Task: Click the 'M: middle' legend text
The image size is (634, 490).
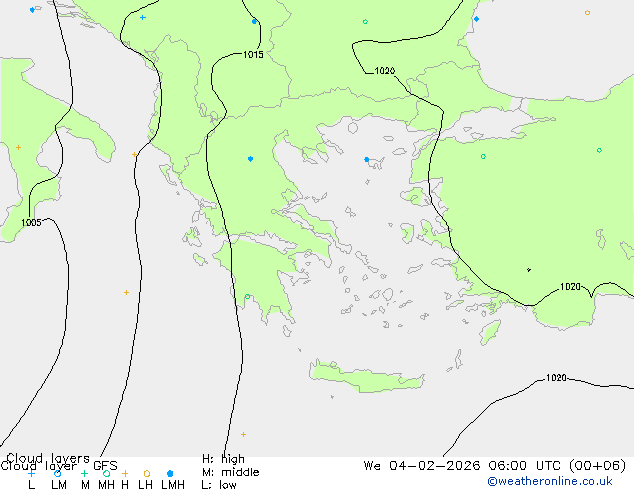Action: (230, 472)
